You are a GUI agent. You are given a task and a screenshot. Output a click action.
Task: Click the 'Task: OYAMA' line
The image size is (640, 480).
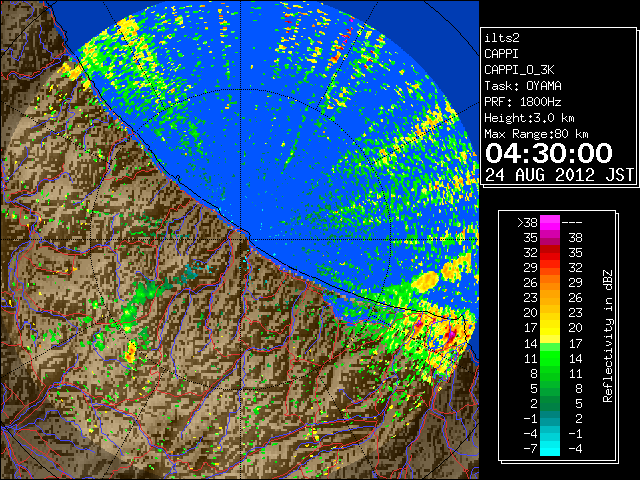pyautogui.click(x=523, y=86)
